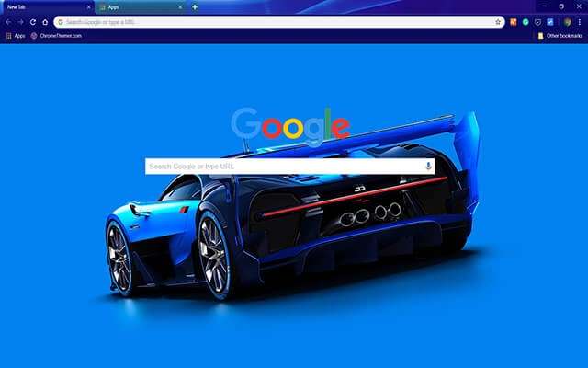Go back with the back arrow
This screenshot has width=588, height=368.
[8, 22]
